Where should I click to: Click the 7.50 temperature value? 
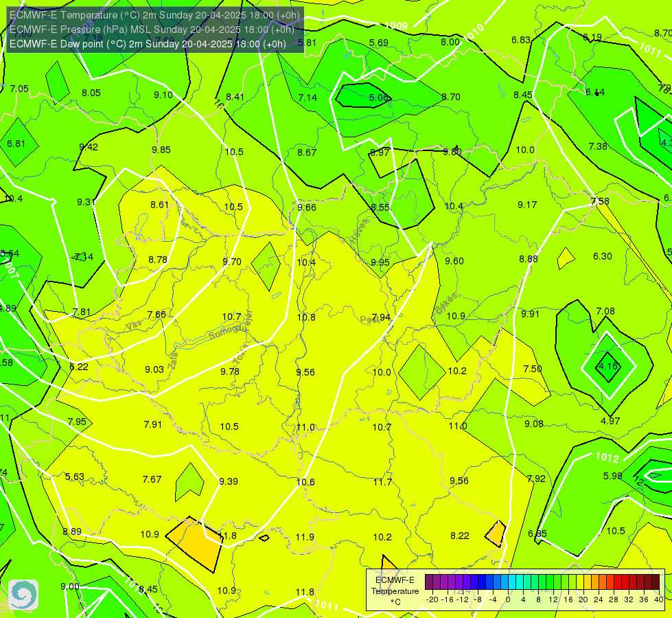click(x=532, y=369)
